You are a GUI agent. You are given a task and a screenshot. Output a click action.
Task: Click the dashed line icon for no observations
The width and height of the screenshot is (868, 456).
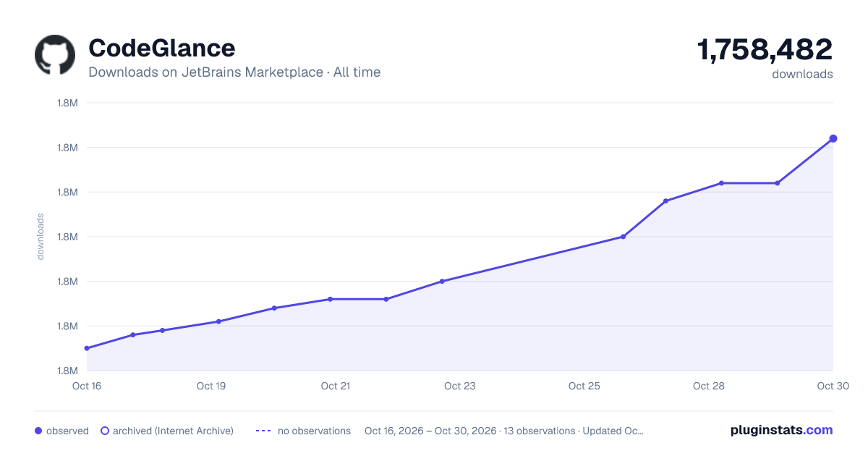(x=263, y=431)
